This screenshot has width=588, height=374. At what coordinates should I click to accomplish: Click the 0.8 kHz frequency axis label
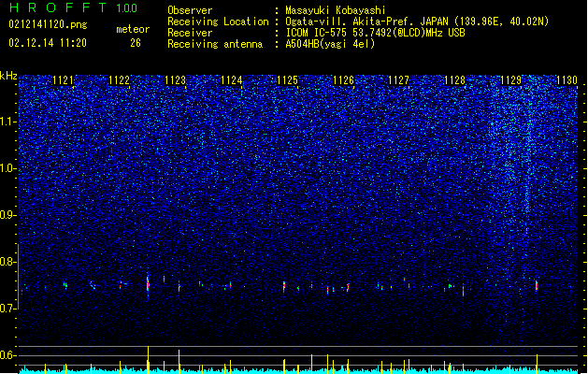7,262
